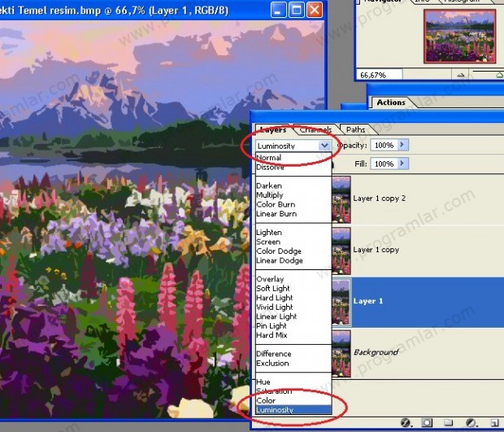Choose Normal blend mode from list
The width and height of the screenshot is (504, 432).
(269, 158)
